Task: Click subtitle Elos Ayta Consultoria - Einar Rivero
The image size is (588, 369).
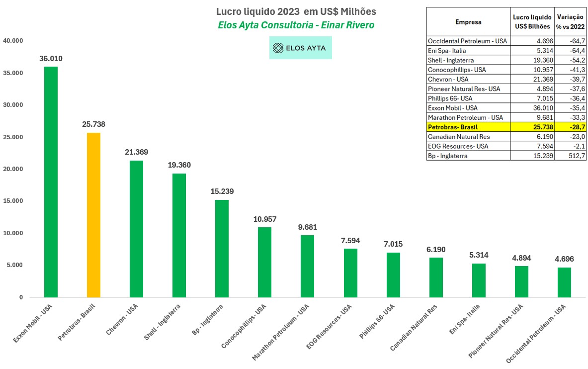Action: (x=296, y=25)
